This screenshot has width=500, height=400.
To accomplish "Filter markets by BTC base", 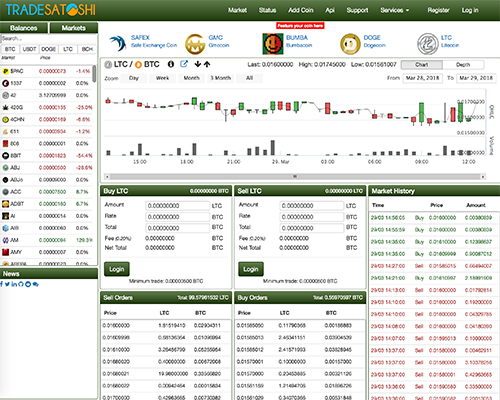I will [x=10, y=49].
